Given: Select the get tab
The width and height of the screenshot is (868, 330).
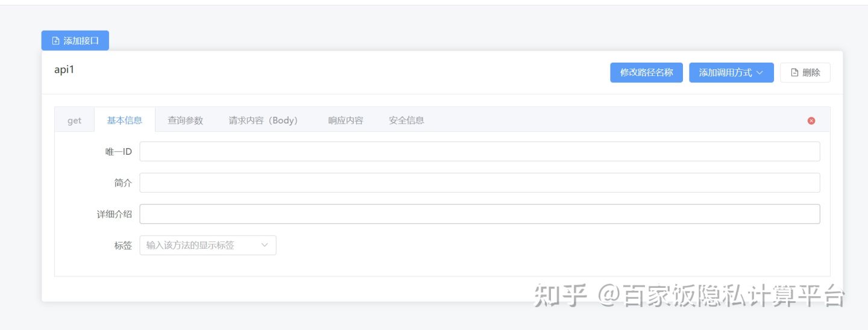Looking at the screenshot, I should 75,120.
